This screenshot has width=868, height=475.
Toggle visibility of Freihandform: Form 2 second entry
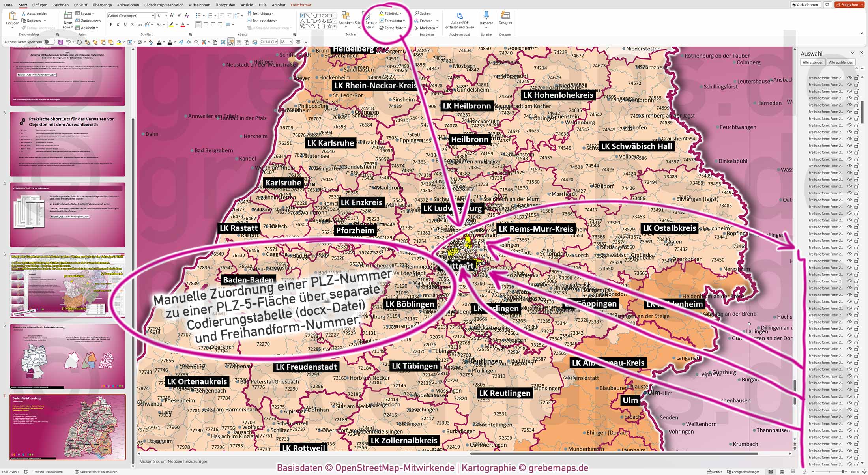[850, 85]
